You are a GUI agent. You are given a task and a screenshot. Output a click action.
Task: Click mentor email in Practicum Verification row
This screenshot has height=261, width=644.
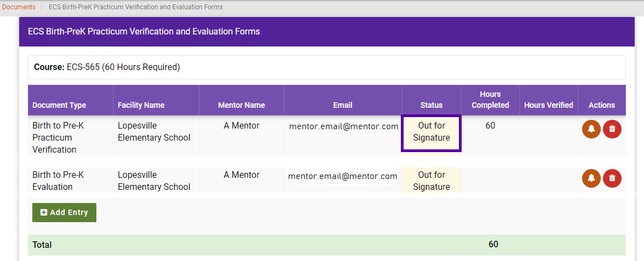coord(344,126)
